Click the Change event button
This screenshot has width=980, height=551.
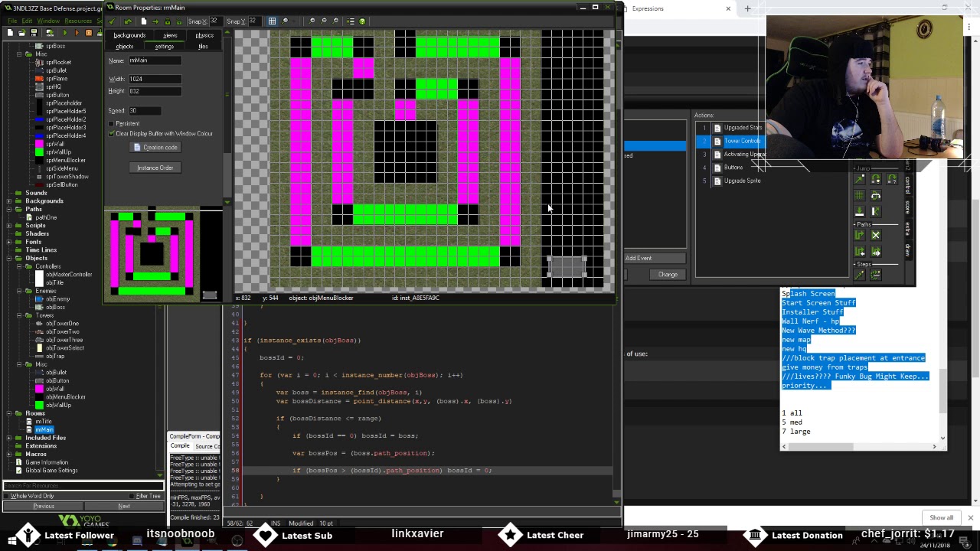(668, 275)
